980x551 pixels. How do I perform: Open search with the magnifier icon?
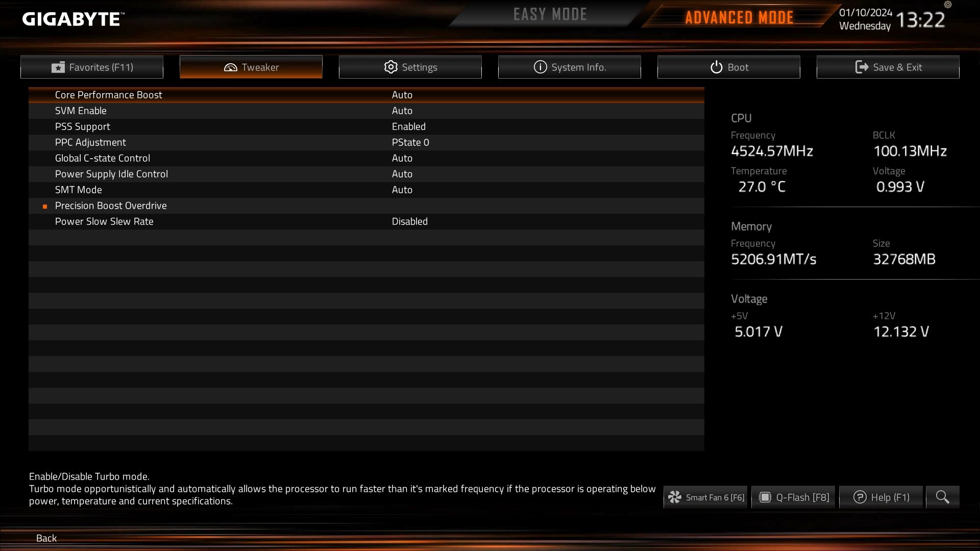[943, 497]
